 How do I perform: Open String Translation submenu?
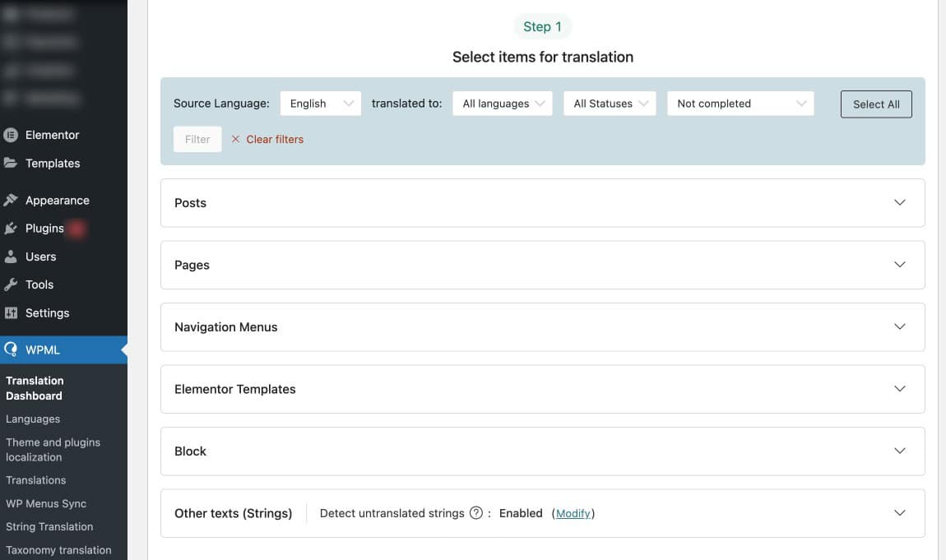(x=49, y=527)
